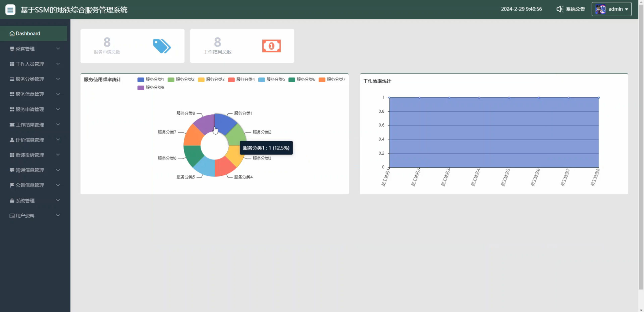Select 反馈投诉管理 in sidebar
Screen dimensions: 644x312
[x=30, y=155]
